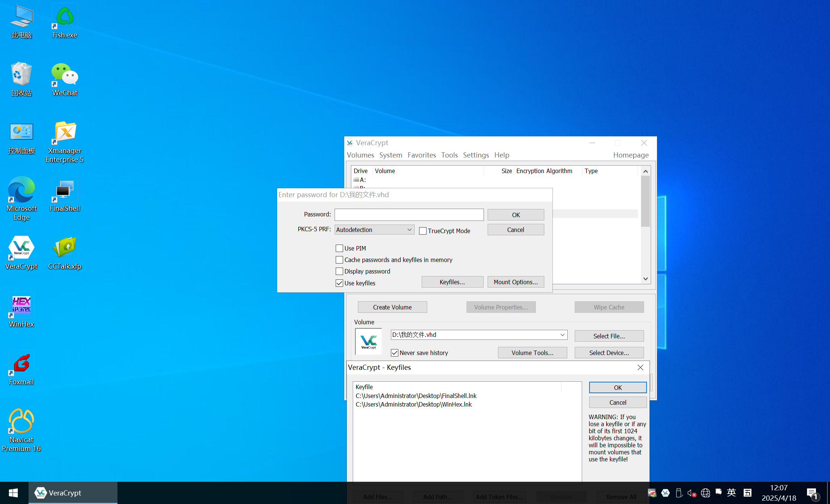Launch Microsoft Edge desktop shortcut
Image resolution: width=830 pixels, height=504 pixels.
(x=21, y=199)
